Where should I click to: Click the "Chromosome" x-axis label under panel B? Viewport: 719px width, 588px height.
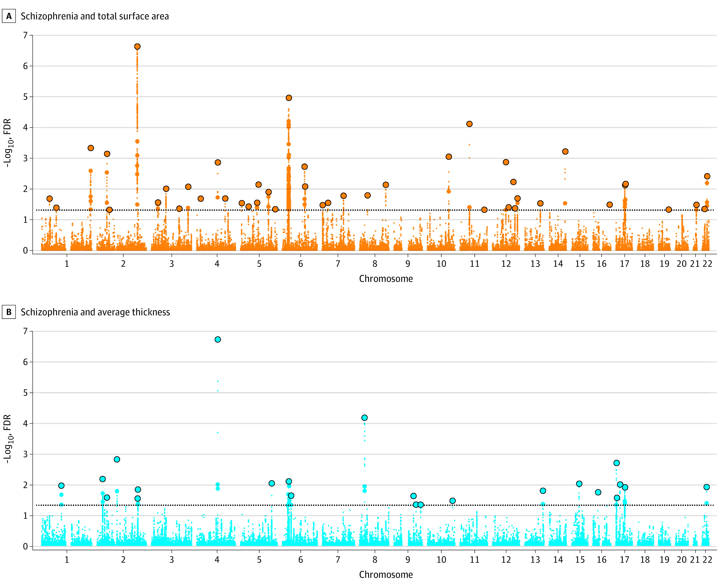pos(386,575)
